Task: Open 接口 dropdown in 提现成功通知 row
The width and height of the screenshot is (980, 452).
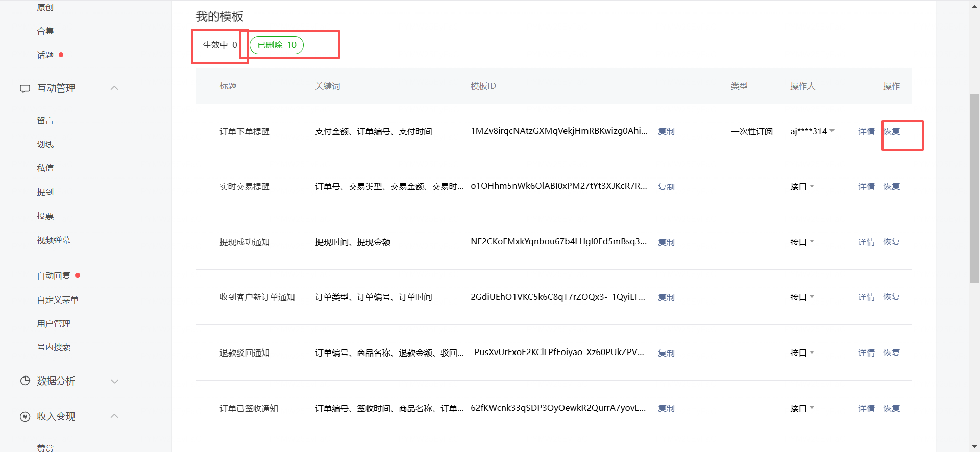Action: 812,242
